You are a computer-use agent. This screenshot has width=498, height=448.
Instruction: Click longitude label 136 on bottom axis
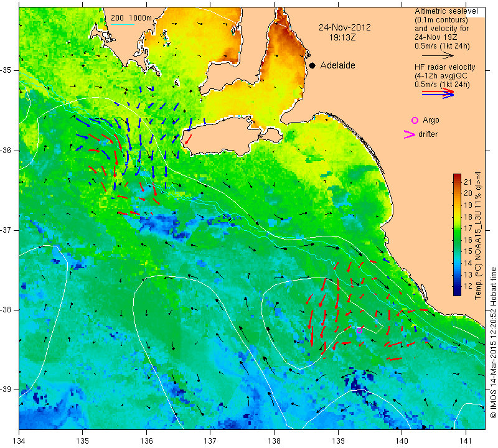pos(147,441)
